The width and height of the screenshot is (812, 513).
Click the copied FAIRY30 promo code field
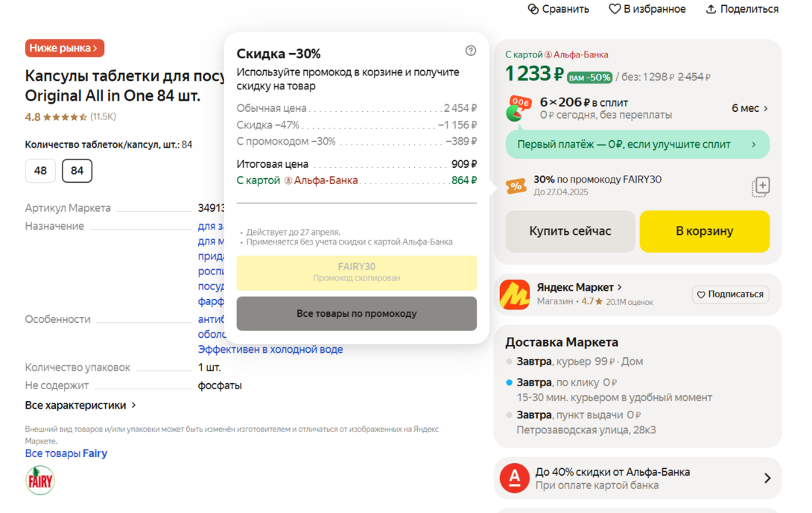coord(356,272)
